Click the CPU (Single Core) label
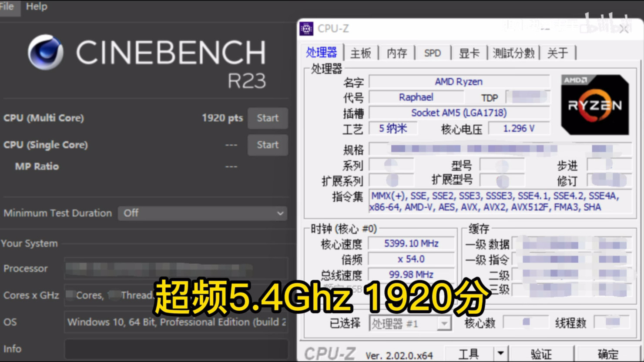 tap(46, 145)
